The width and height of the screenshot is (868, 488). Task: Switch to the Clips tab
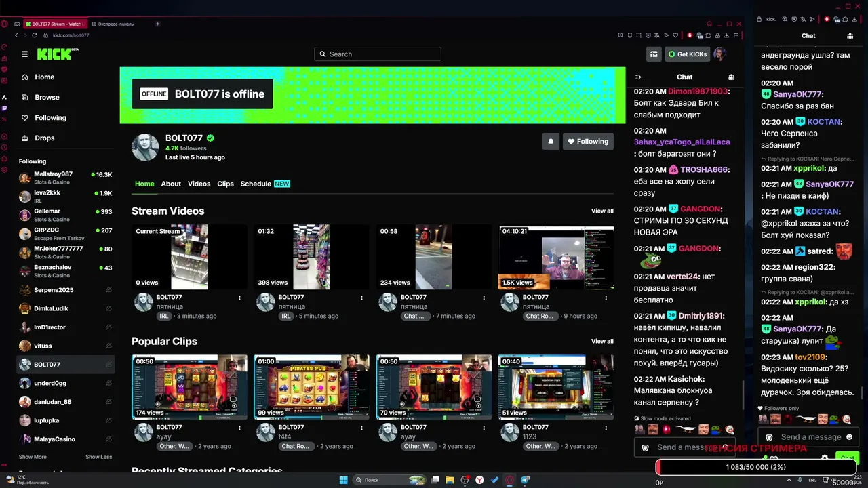pos(225,184)
